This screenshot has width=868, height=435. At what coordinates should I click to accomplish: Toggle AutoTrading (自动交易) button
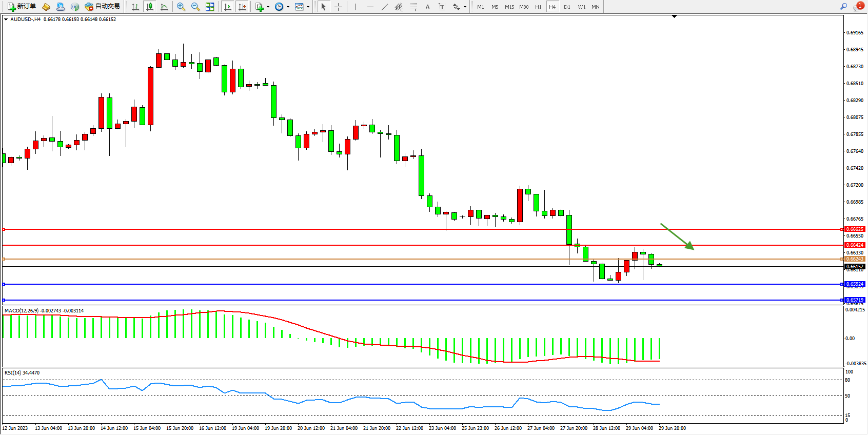click(x=103, y=7)
